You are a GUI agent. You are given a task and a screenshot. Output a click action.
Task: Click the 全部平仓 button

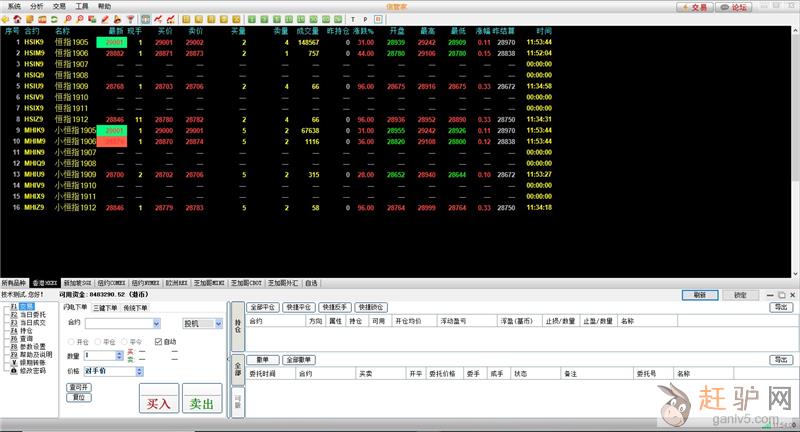pyautogui.click(x=263, y=307)
